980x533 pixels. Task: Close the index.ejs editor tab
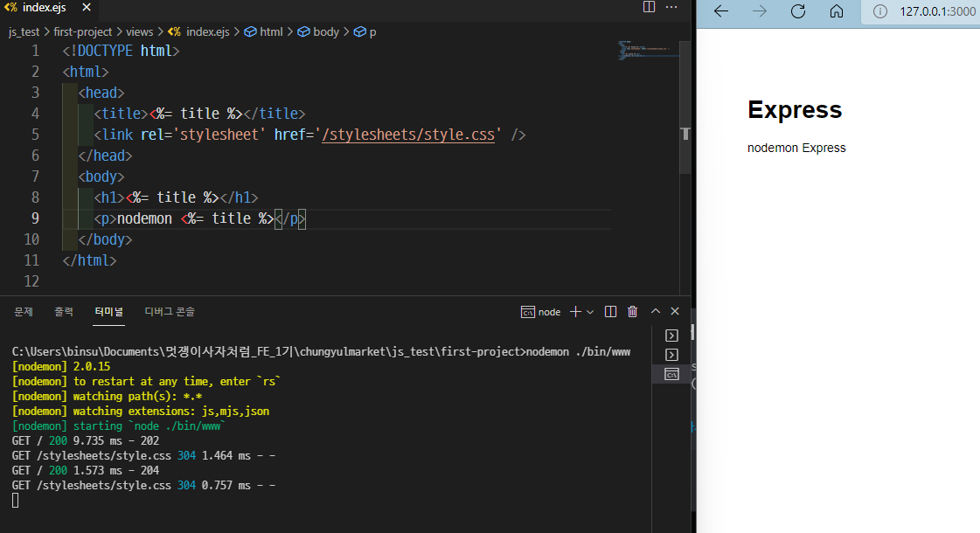click(87, 8)
